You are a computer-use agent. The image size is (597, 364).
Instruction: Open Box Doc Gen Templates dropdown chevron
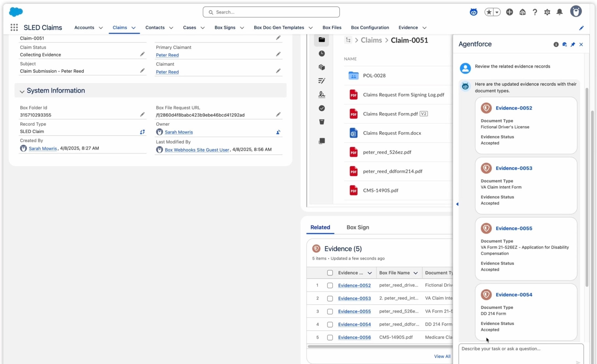310,28
